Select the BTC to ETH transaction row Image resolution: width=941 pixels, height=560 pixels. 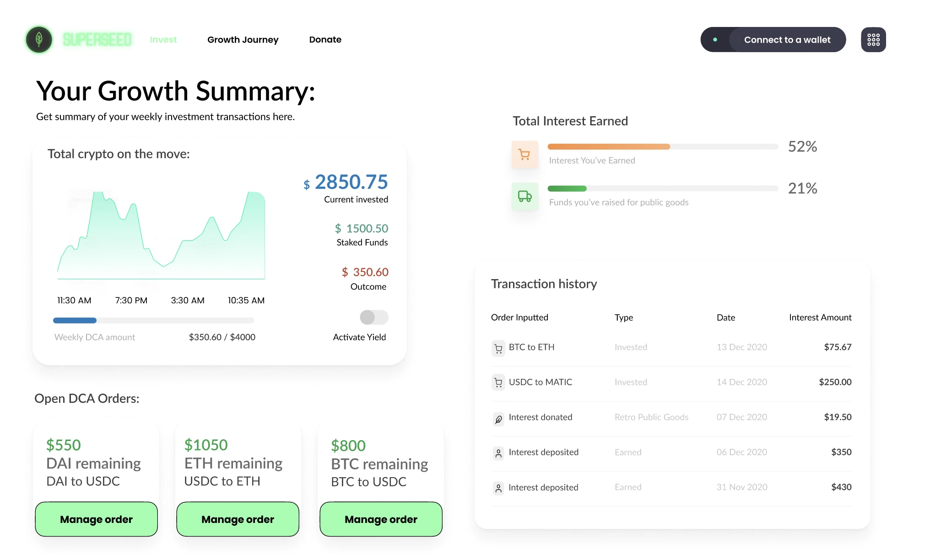(671, 347)
